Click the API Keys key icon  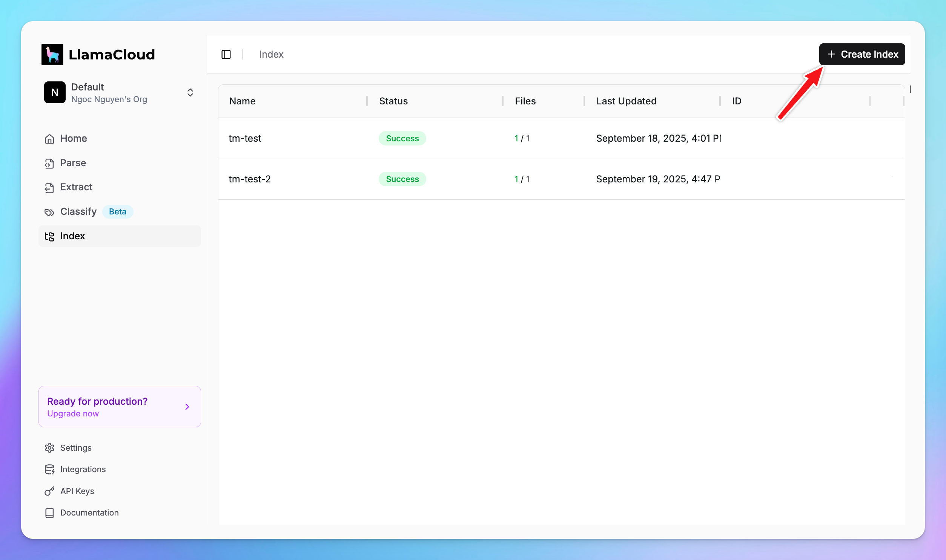pyautogui.click(x=49, y=491)
